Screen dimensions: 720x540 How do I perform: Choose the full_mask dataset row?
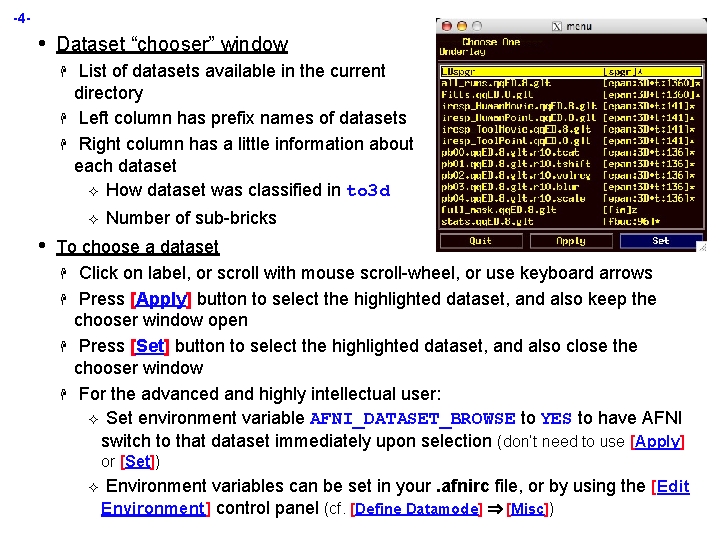tap(571, 210)
